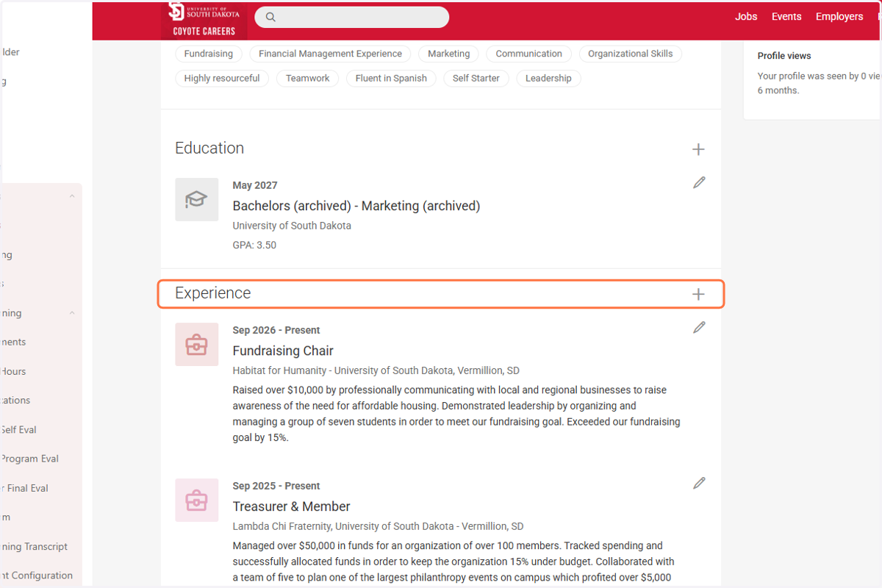This screenshot has width=882, height=588.
Task: Add a new Experience entry with plus icon
Action: click(698, 294)
